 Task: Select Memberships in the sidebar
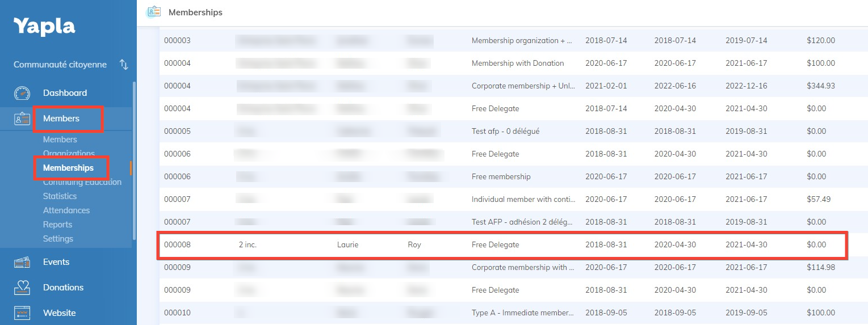click(68, 168)
